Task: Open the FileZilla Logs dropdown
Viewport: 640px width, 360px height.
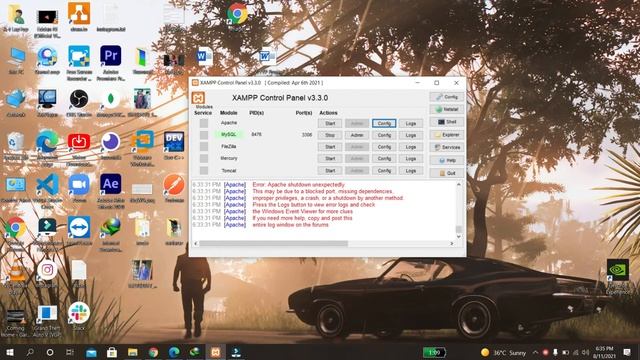Action: (411, 147)
